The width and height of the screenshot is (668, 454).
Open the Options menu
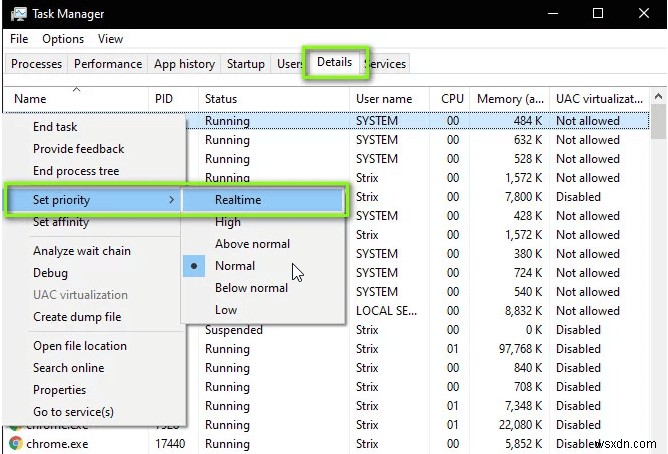pos(63,39)
